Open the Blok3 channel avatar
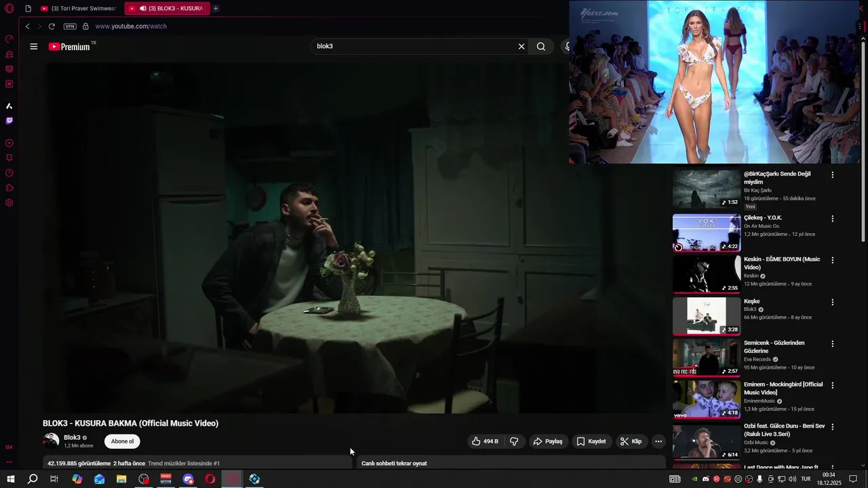Image resolution: width=868 pixels, height=488 pixels. 51,441
